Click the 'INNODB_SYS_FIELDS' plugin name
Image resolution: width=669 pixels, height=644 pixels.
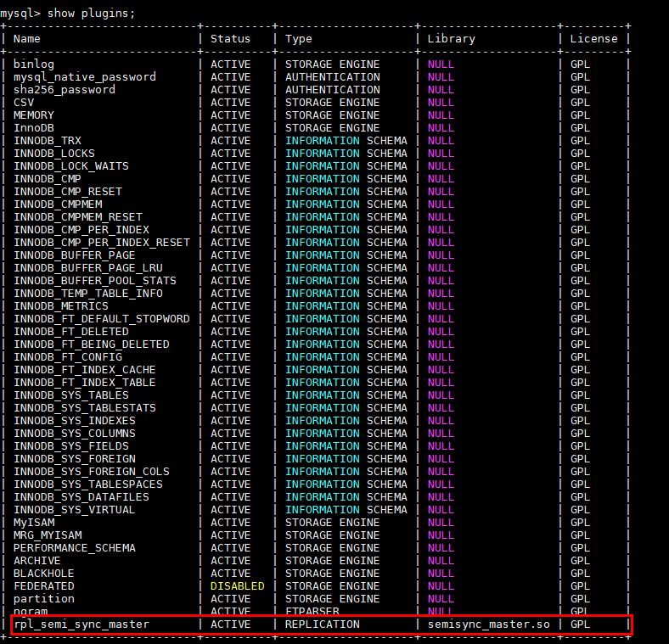[70, 446]
